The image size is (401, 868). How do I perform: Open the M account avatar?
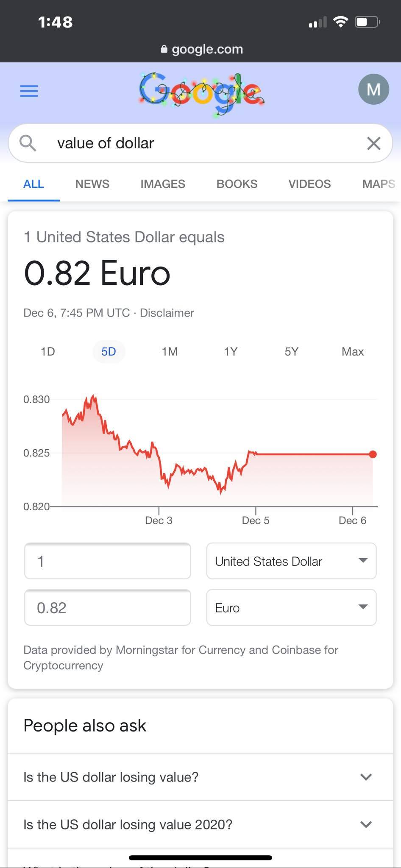point(373,89)
